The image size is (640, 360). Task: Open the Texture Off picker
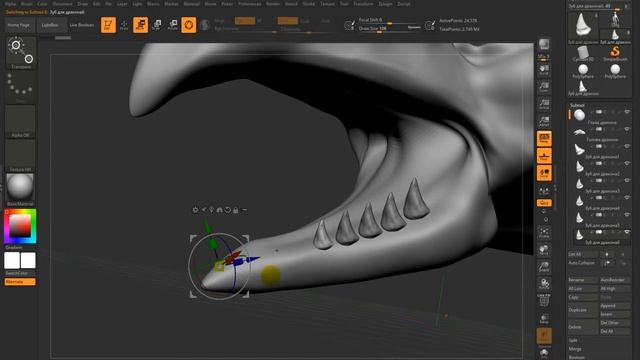click(x=20, y=156)
